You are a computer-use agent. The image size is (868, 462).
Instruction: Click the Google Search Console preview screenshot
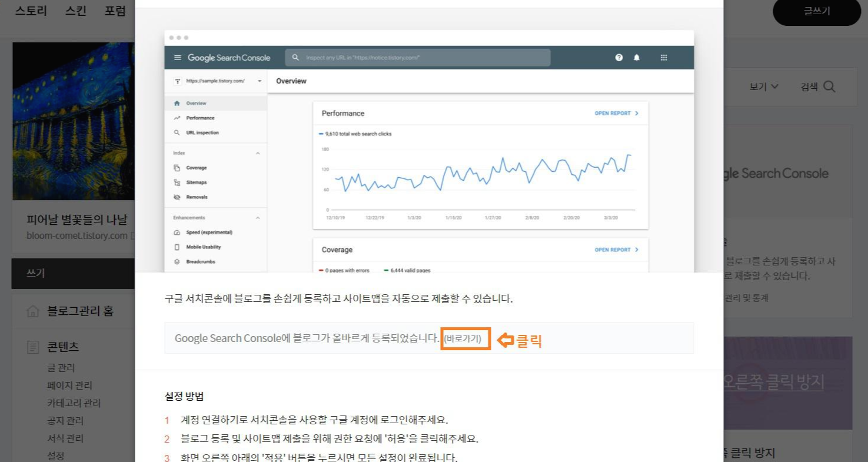tap(429, 151)
